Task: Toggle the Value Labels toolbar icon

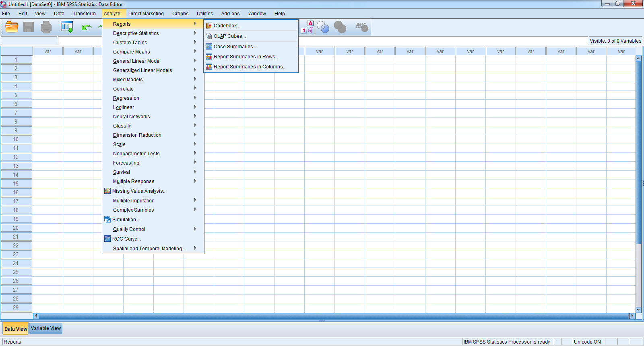Action: click(307, 27)
